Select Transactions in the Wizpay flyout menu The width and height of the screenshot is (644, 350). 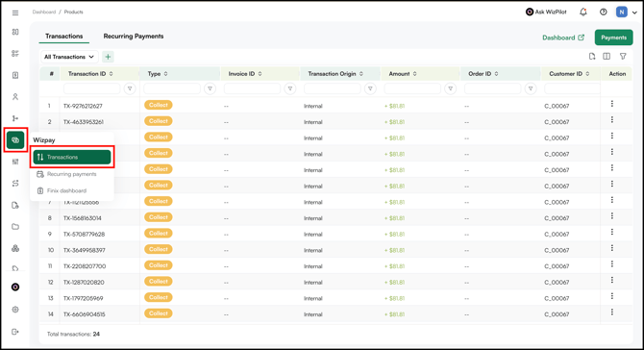[x=72, y=157]
